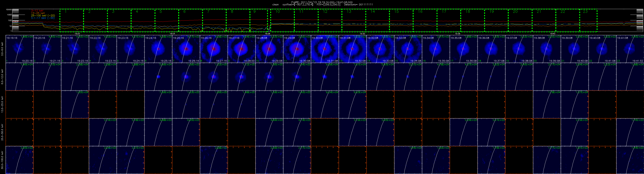
Task: Click the 19:40 time axis tick label
Action: coord(553,34)
